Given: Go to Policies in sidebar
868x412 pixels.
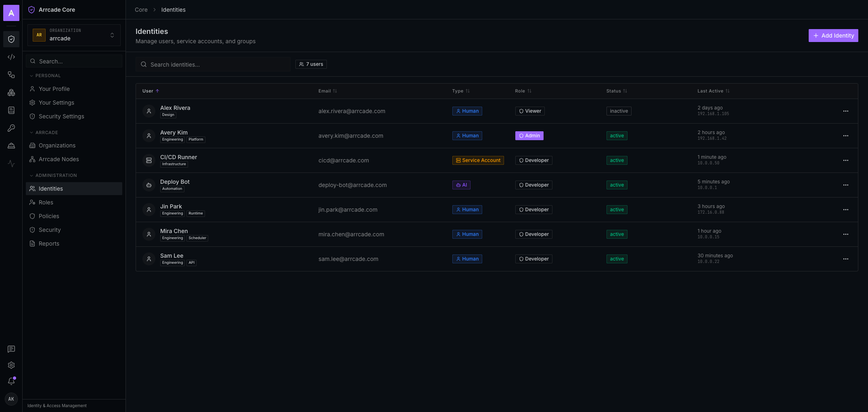Looking at the screenshot, I should pos(74,216).
